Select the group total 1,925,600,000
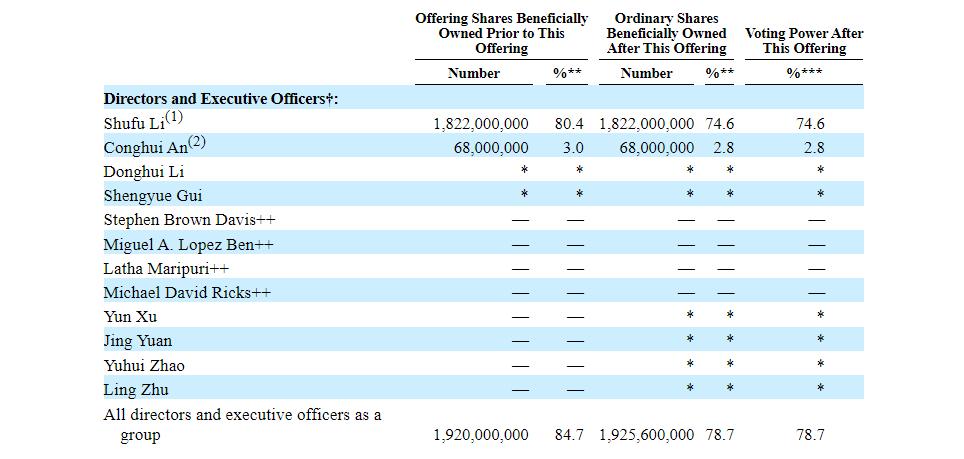The height and width of the screenshot is (459, 964). coord(647,435)
